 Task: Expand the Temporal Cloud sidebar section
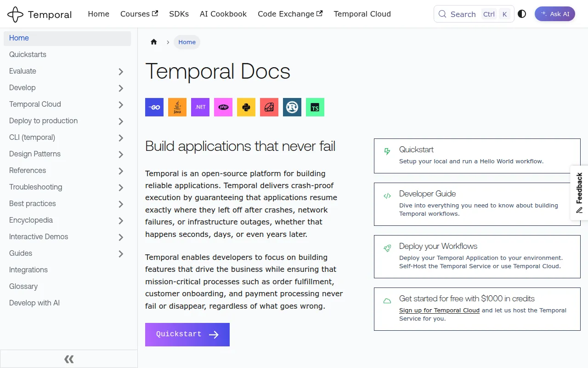pos(121,104)
